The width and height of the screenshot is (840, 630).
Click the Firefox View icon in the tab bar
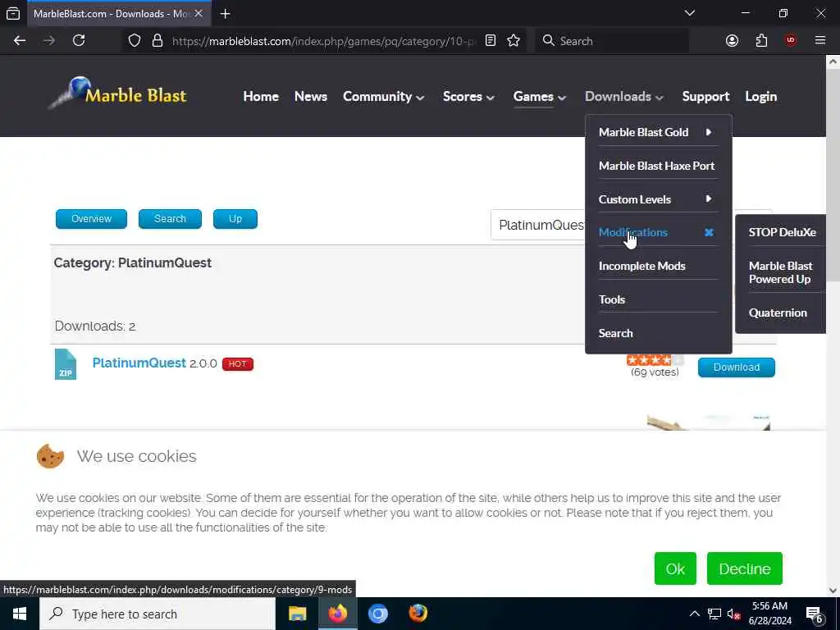coord(13,14)
